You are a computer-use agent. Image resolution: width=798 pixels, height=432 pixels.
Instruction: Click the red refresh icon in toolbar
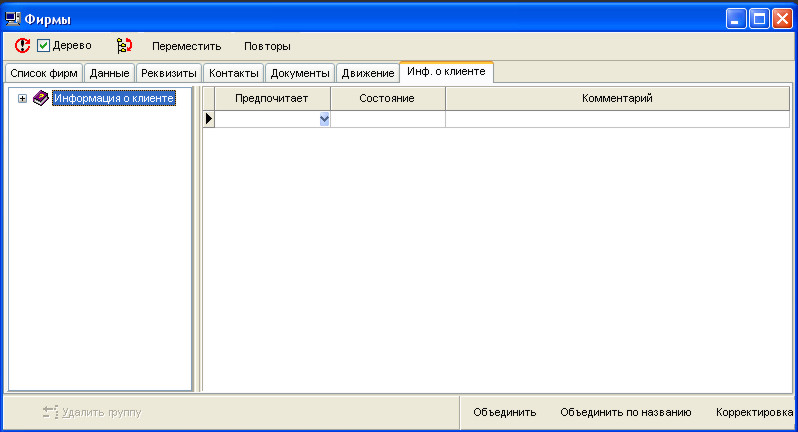[x=22, y=46]
